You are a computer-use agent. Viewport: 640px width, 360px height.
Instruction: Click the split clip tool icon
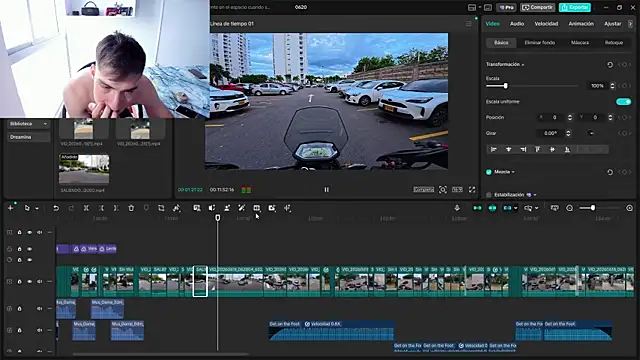tap(86, 208)
